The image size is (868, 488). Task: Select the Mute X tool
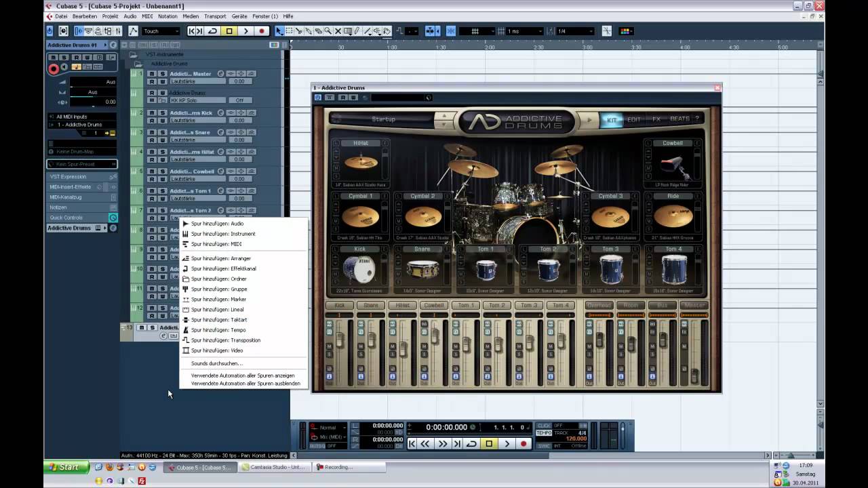coord(338,31)
